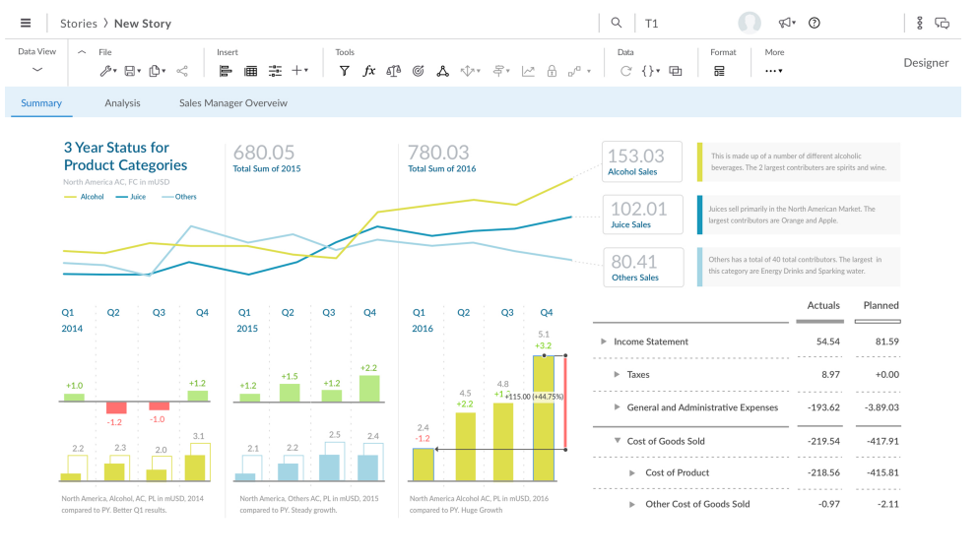Expand General and Administrative Expenses row
Viewport: 979px width, 560px height.
tap(617, 407)
